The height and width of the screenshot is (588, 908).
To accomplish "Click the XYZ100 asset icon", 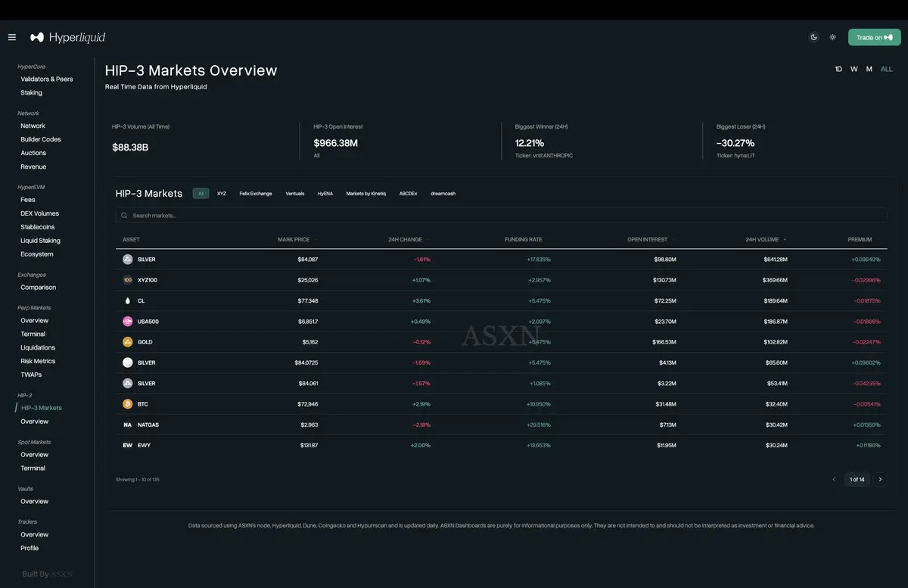I will 127,280.
